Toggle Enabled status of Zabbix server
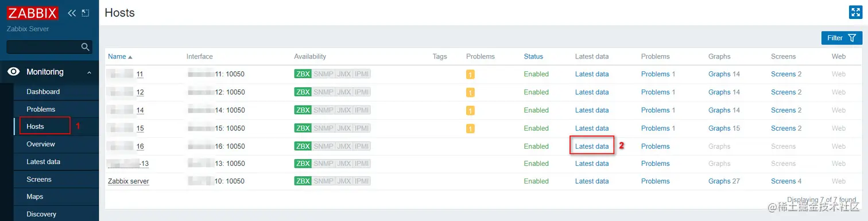 pos(536,181)
